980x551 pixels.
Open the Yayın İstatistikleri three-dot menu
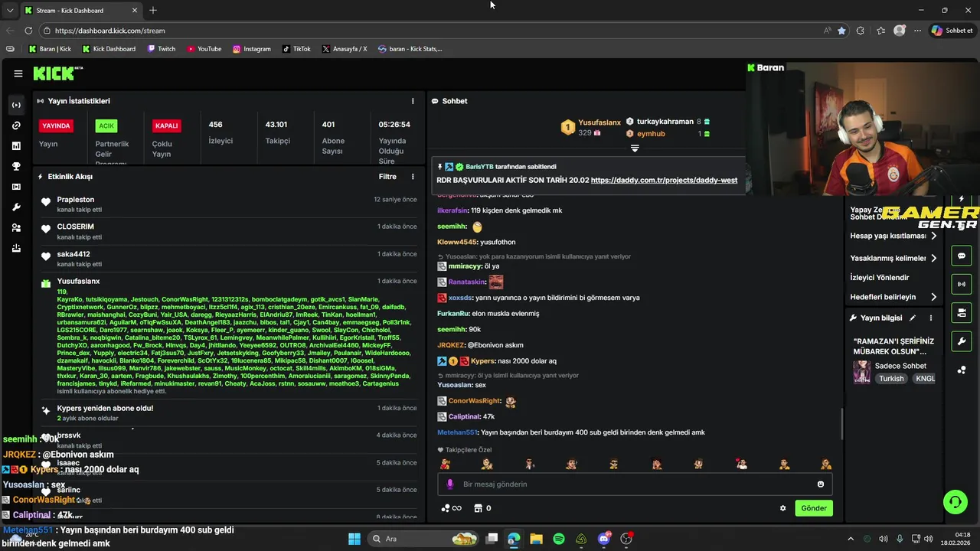(x=413, y=101)
